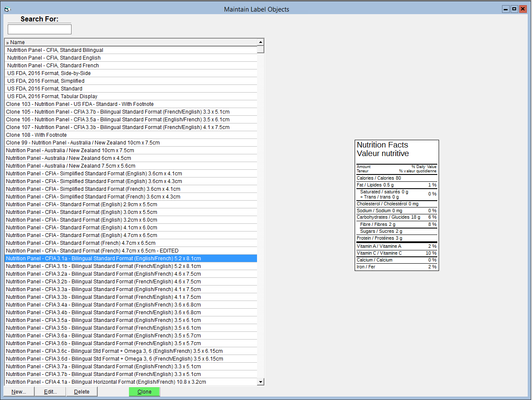Select Australia / New Zealand 6cm x 4.5cm row
Viewport: 532px width, 400px height.
tap(131, 158)
